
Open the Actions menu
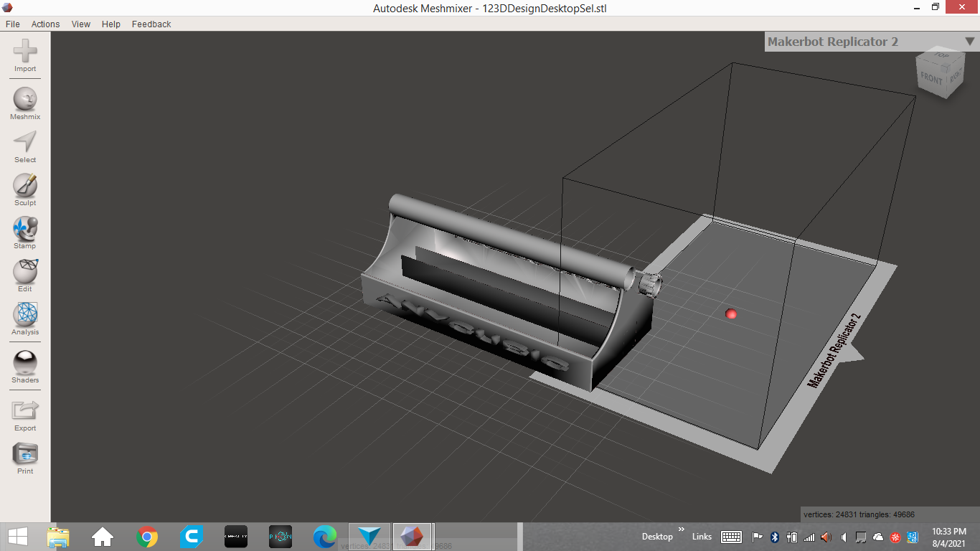(x=45, y=24)
